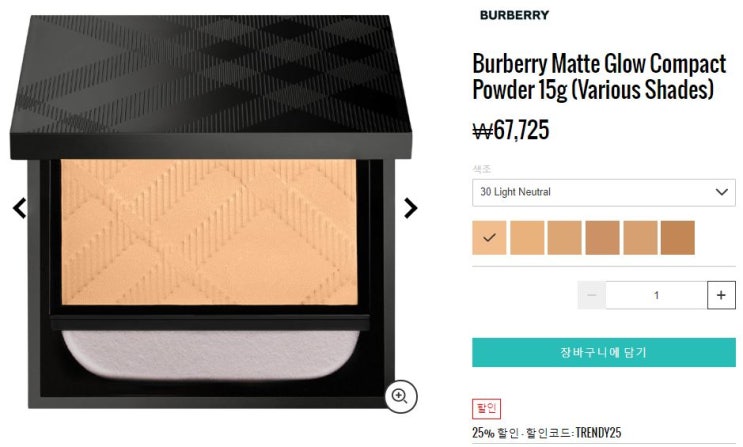The height and width of the screenshot is (447, 743).
Task: Open the BURBERRY brand link
Action: click(x=514, y=15)
